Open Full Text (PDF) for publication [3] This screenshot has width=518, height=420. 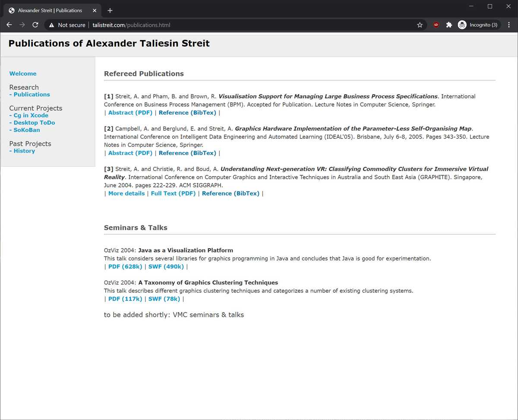pyautogui.click(x=173, y=193)
